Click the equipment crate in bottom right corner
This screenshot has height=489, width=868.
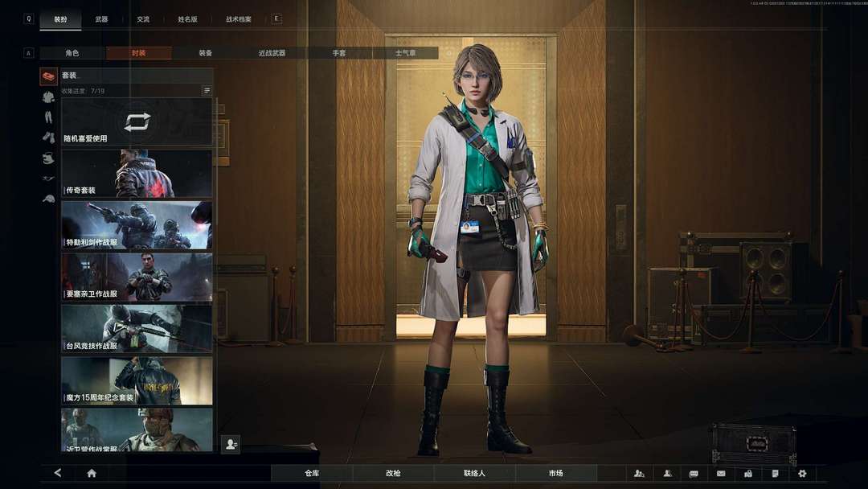click(x=754, y=444)
